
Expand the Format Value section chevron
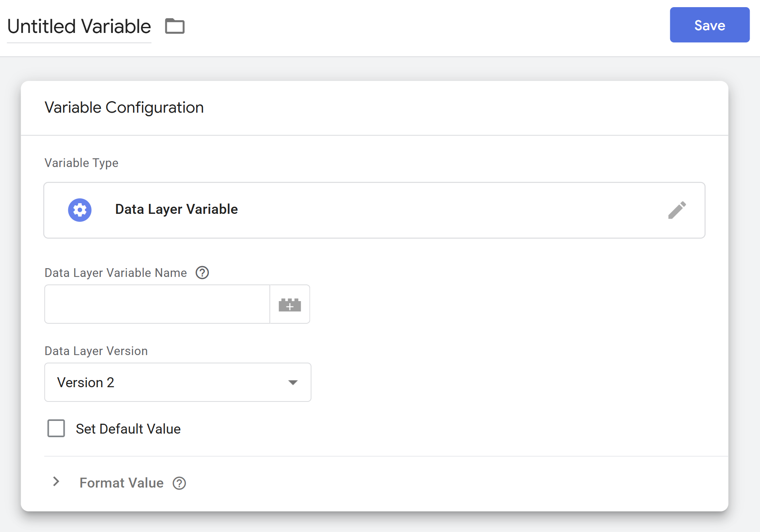(56, 482)
